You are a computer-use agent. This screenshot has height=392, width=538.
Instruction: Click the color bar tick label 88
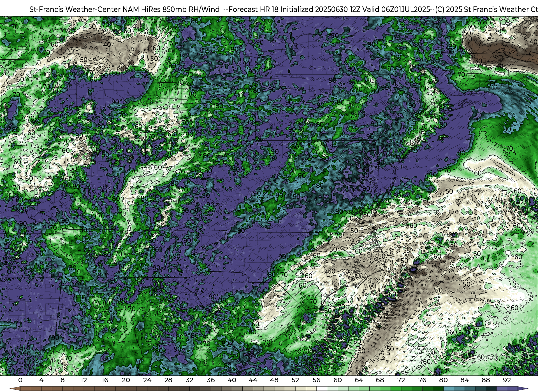click(486, 380)
